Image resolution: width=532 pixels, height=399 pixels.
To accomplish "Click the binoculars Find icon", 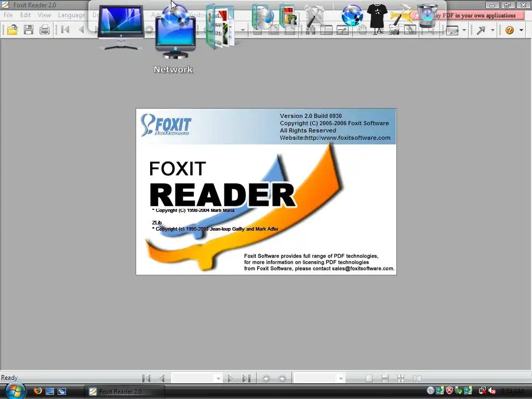I will coord(311,30).
